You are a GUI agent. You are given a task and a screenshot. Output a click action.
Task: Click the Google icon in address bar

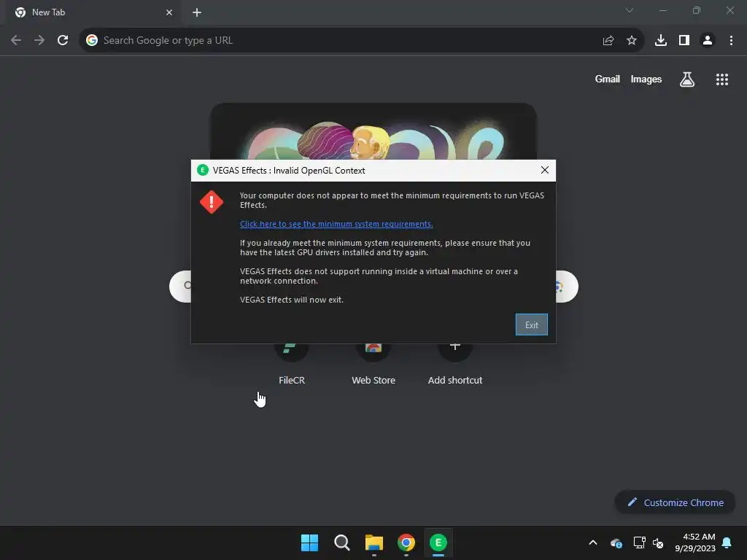pyautogui.click(x=91, y=41)
